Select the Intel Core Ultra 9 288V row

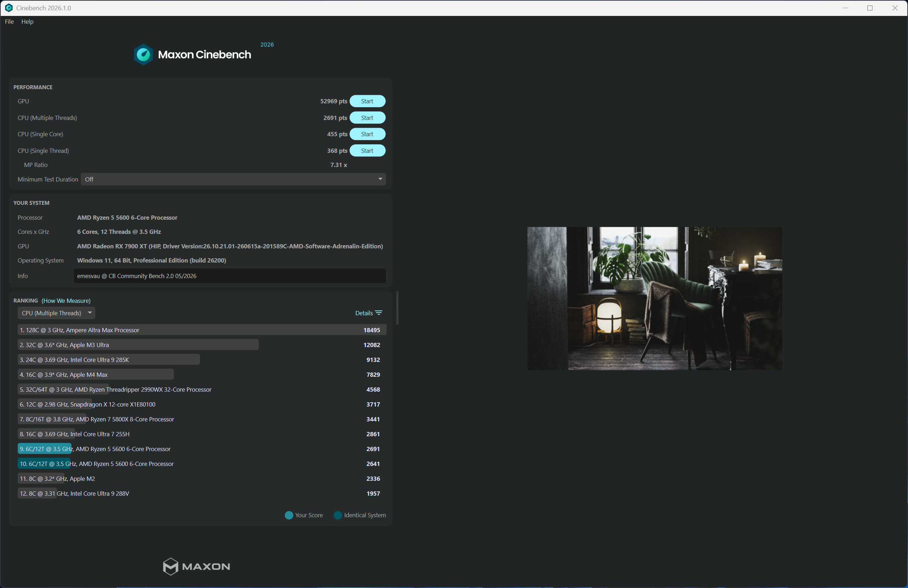[x=202, y=494]
